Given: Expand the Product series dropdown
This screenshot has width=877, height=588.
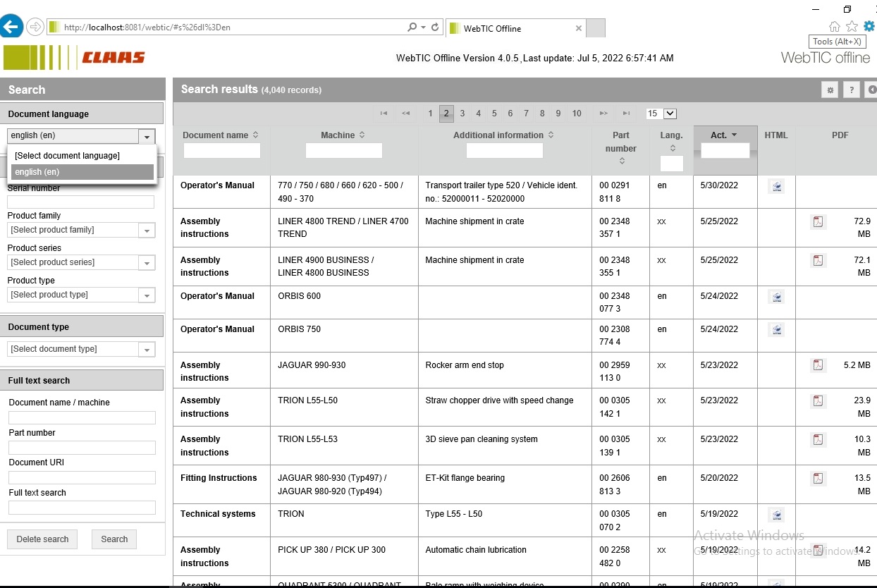Looking at the screenshot, I should [147, 263].
